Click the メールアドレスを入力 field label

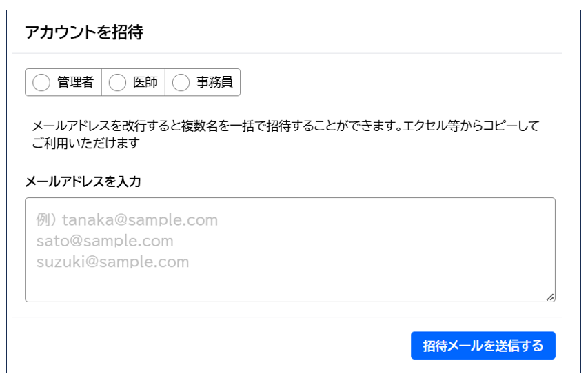coord(83,182)
